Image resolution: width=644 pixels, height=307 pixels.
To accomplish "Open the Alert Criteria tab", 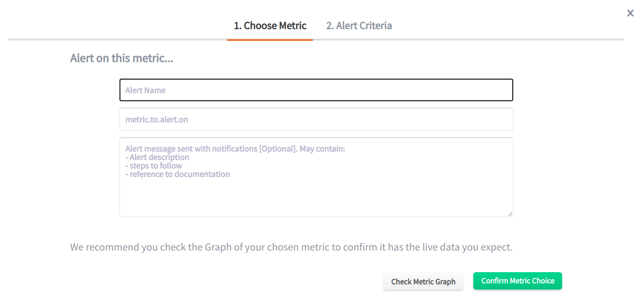I will 359,26.
